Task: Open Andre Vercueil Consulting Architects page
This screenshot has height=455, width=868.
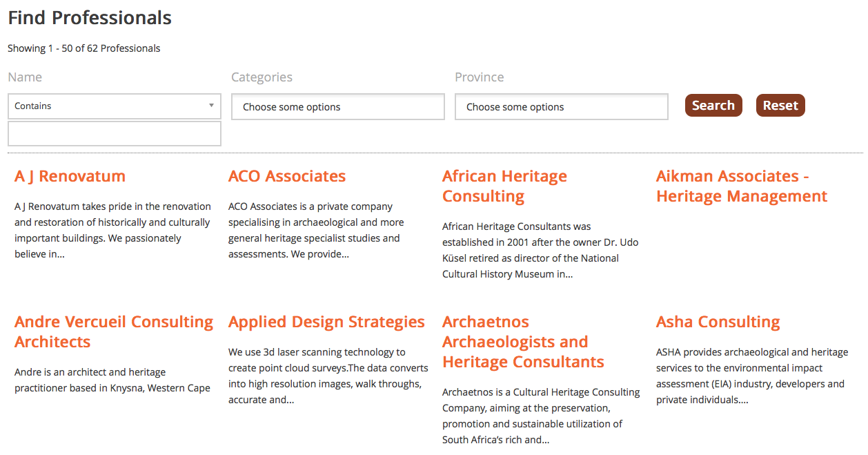Action: pyautogui.click(x=114, y=332)
